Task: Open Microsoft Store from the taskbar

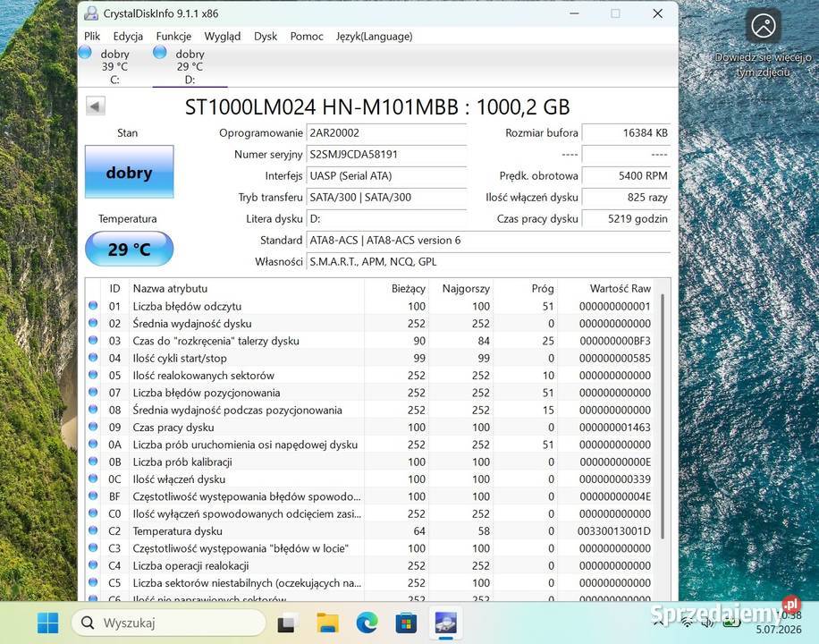Action: click(406, 623)
